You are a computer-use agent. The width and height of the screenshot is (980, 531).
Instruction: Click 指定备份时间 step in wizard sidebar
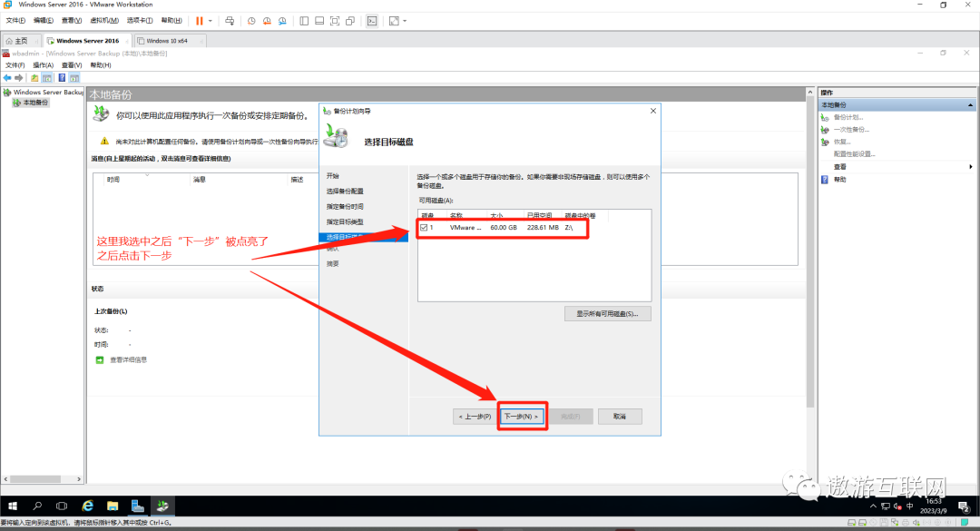coord(345,206)
